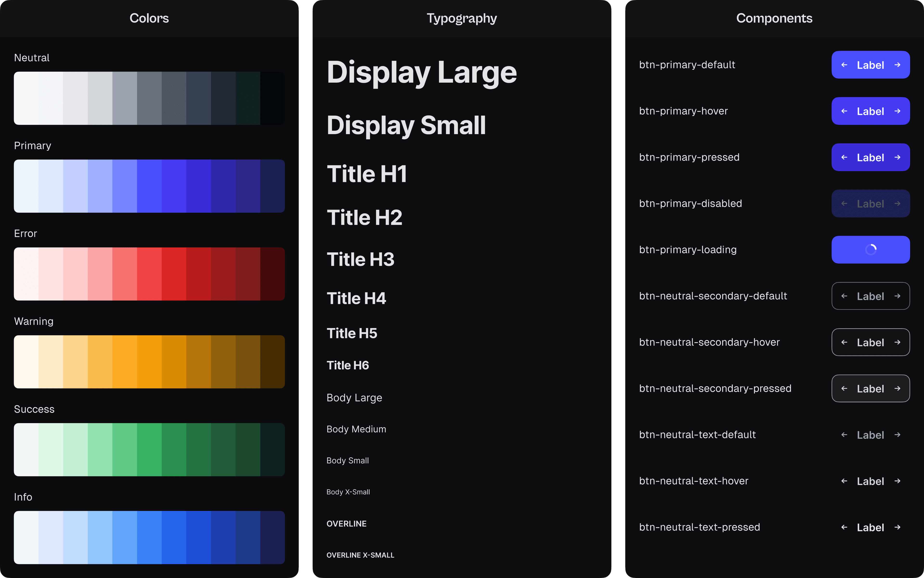Pick the darkest Success swatch
The image size is (924, 578).
pyautogui.click(x=273, y=450)
